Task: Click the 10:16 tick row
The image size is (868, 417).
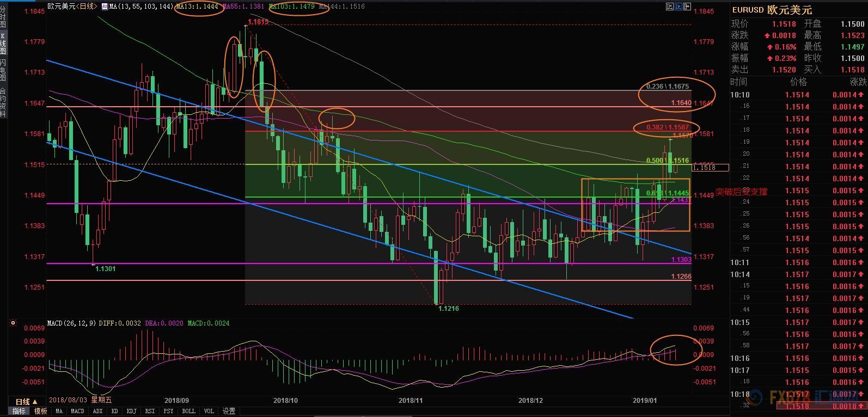Action: point(799,358)
